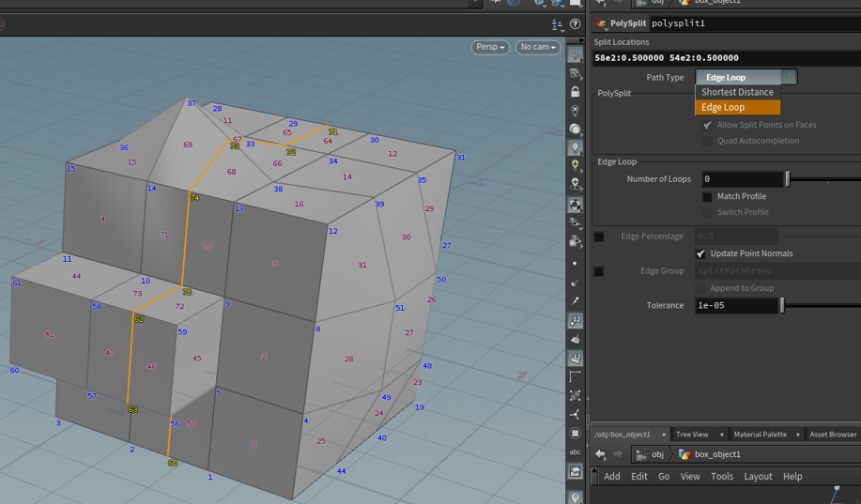Uncheck Update Point Normals

click(x=700, y=253)
